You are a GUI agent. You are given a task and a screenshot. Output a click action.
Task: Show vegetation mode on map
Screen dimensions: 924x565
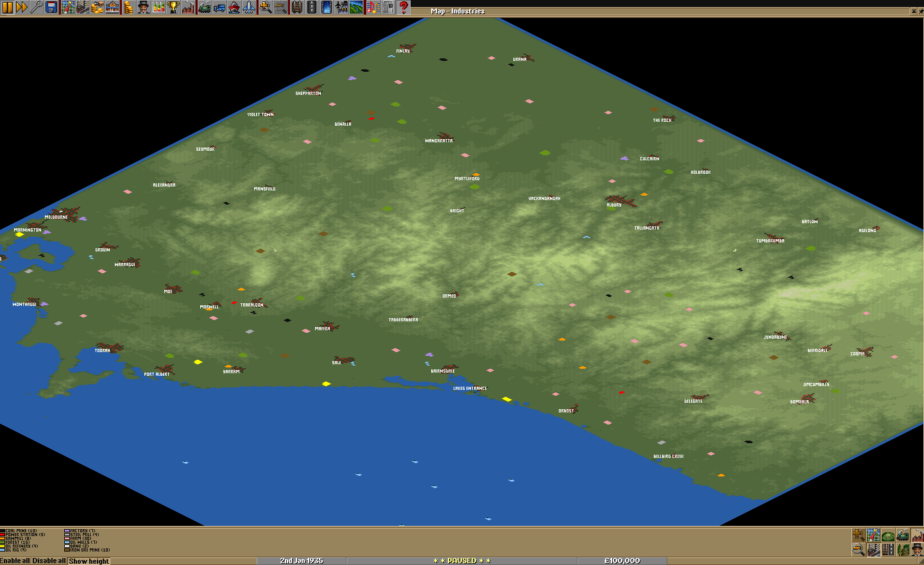click(903, 550)
